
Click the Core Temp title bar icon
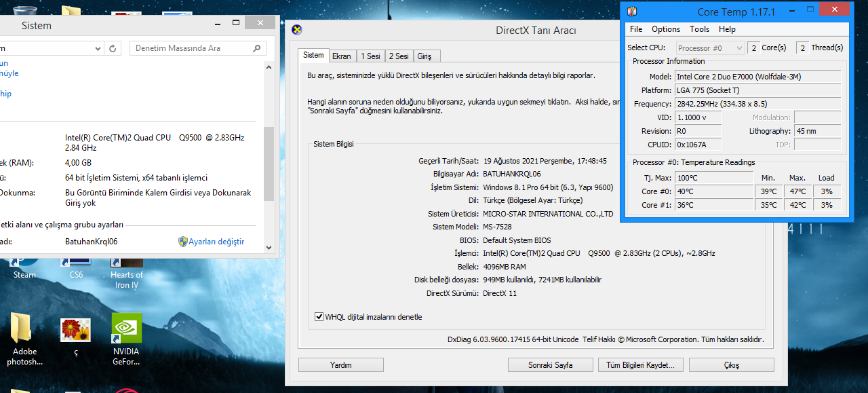(x=631, y=12)
